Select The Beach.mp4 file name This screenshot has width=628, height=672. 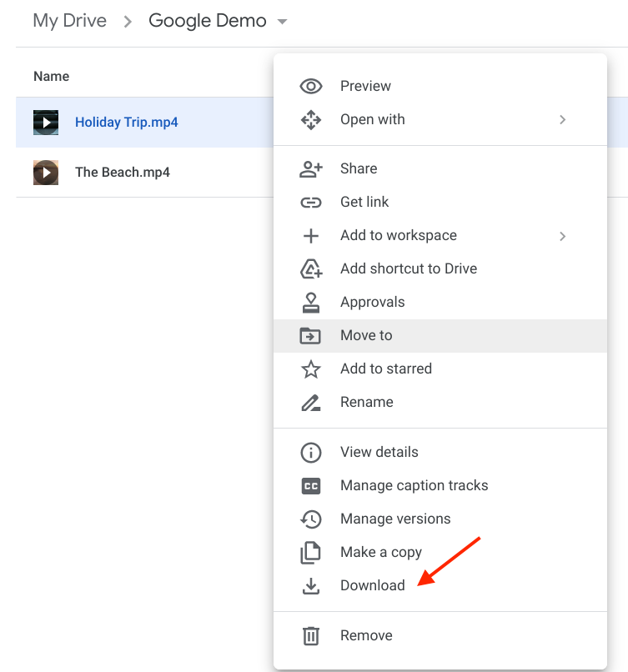123,173
